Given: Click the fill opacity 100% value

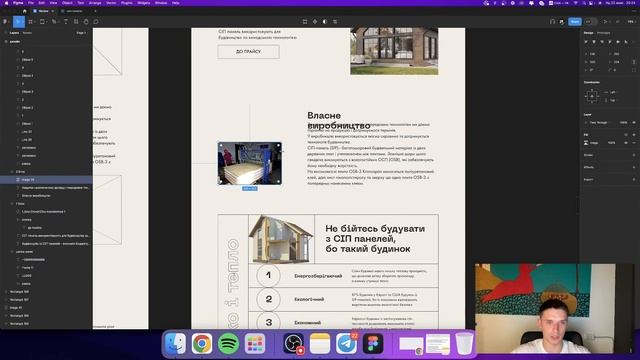Looking at the screenshot, I should click(612, 143).
